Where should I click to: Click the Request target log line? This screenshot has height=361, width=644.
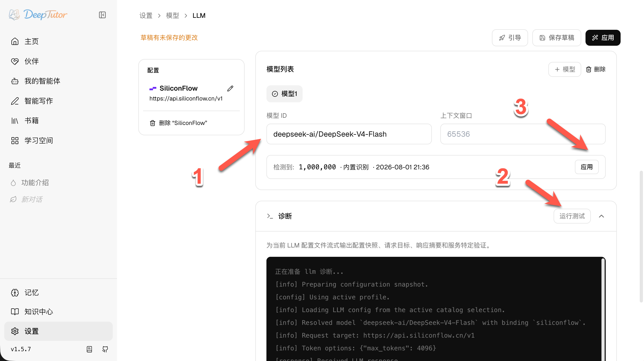pyautogui.click(x=375, y=335)
